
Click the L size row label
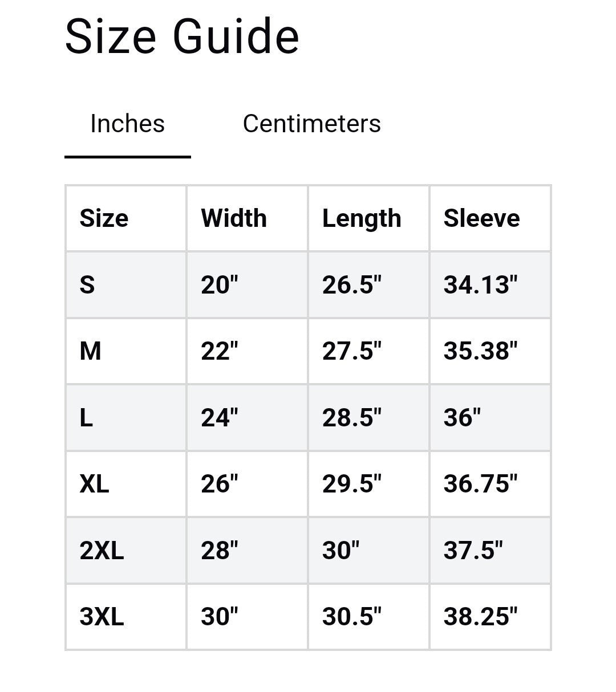(x=86, y=417)
